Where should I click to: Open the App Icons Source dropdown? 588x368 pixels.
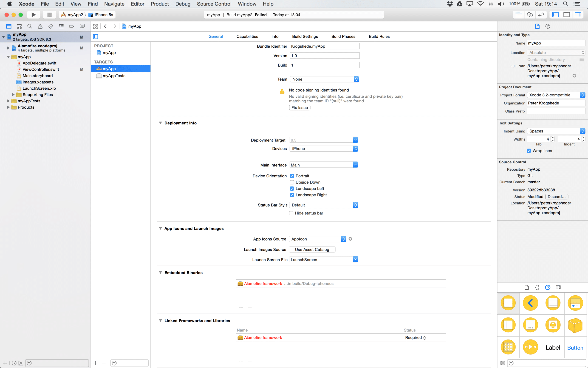pos(318,239)
